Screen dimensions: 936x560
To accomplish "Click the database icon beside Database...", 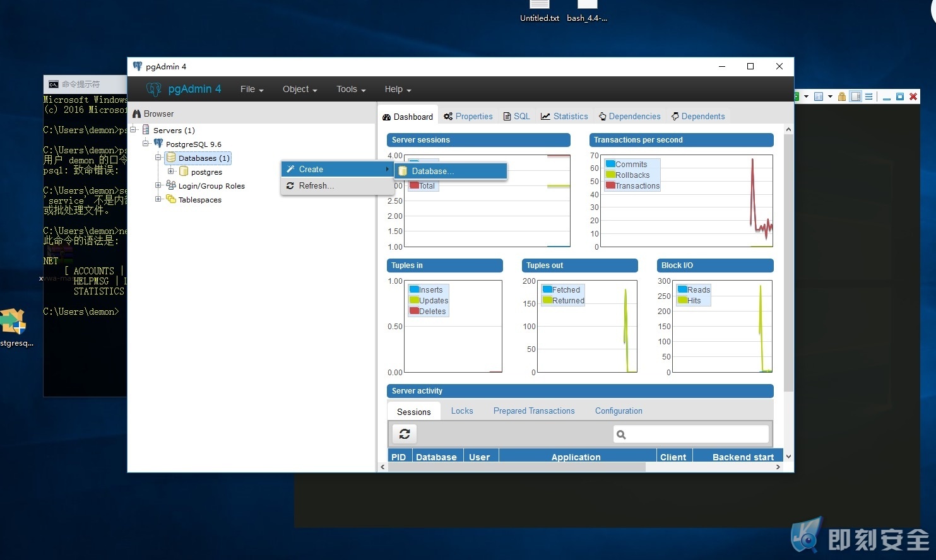I will tap(403, 171).
